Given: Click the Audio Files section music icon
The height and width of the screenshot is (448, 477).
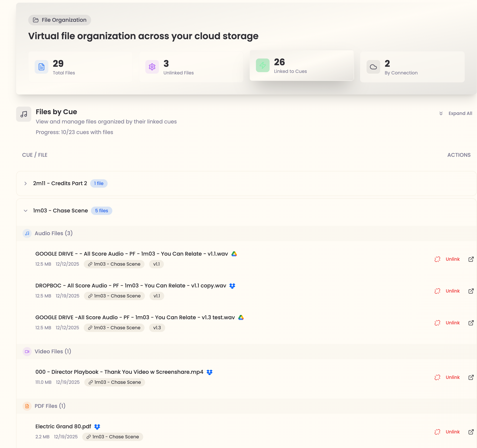Looking at the screenshot, I should coord(27,233).
